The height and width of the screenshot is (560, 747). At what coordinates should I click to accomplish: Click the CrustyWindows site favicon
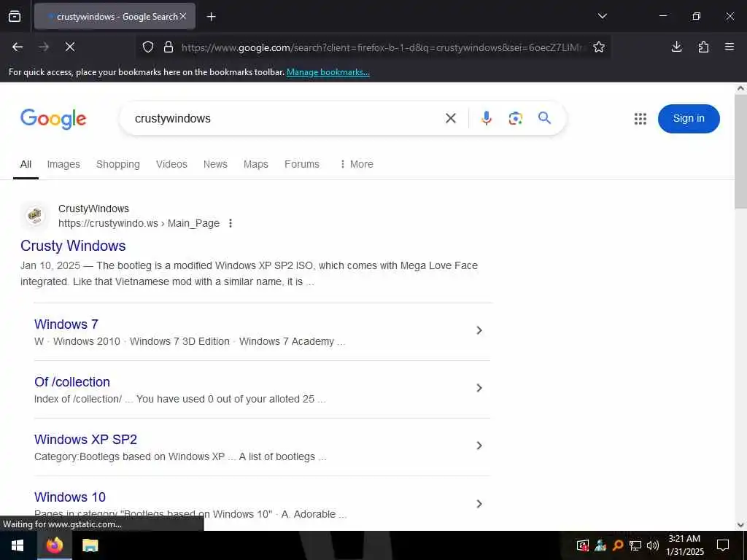(x=35, y=216)
